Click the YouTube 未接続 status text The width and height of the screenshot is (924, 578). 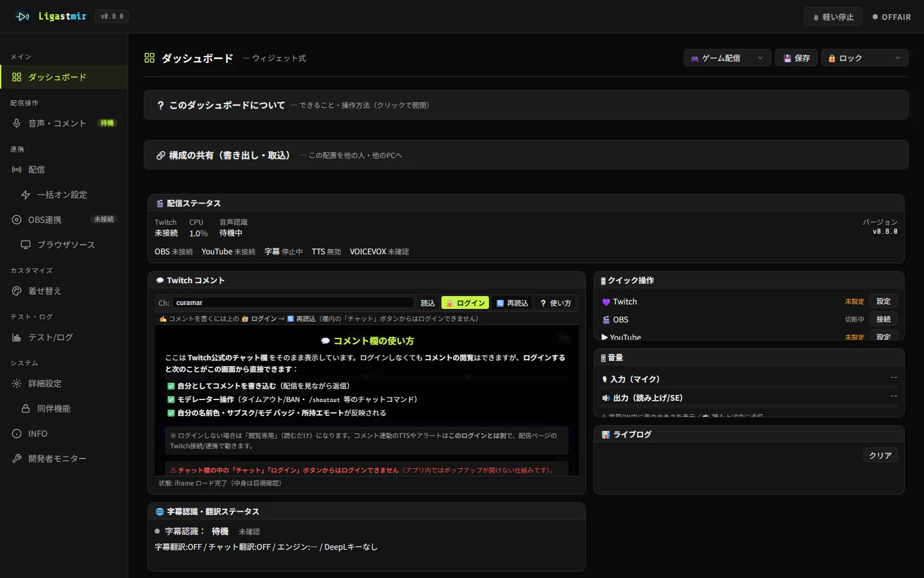228,252
